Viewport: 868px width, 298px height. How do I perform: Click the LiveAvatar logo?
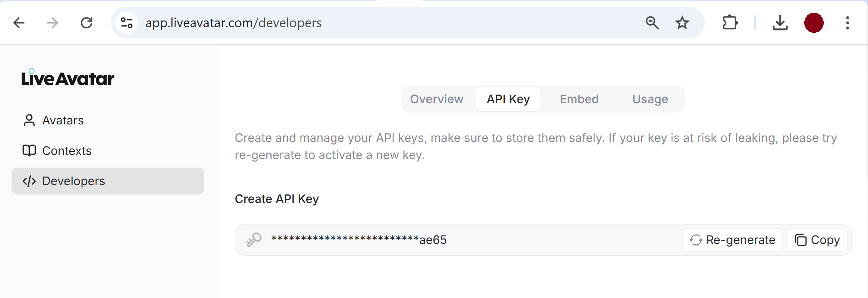[x=68, y=77]
